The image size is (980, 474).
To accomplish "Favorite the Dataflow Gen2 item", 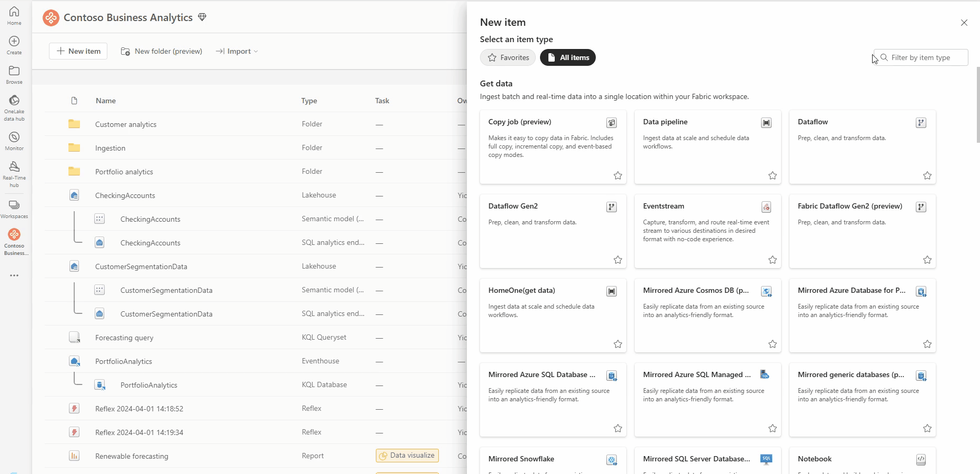I will [617, 260].
